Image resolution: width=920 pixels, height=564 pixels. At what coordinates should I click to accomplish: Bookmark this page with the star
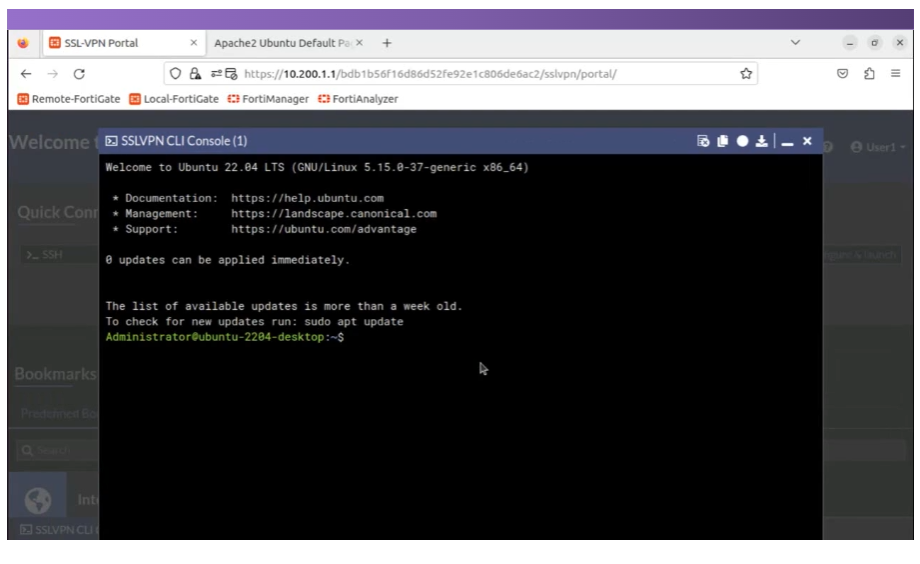coord(746,74)
